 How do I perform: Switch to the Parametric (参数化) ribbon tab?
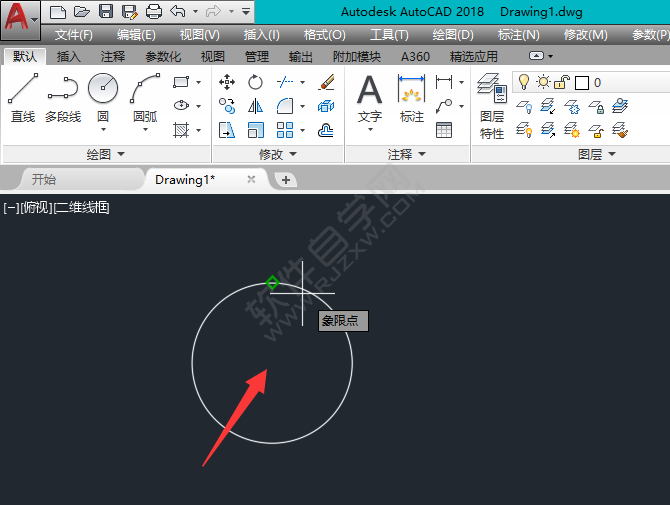[163, 56]
